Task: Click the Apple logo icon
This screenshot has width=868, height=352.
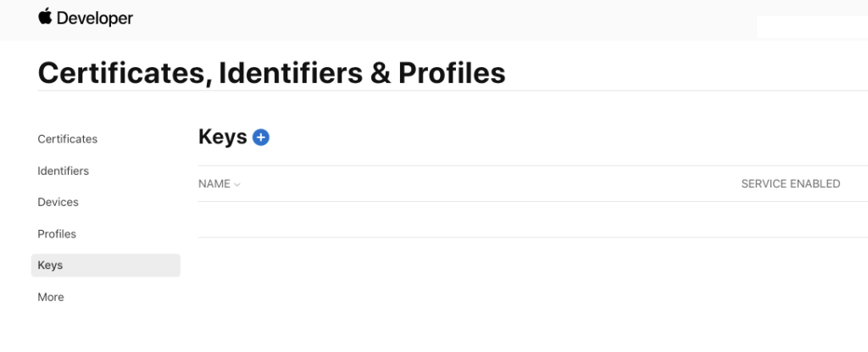Action: (45, 17)
